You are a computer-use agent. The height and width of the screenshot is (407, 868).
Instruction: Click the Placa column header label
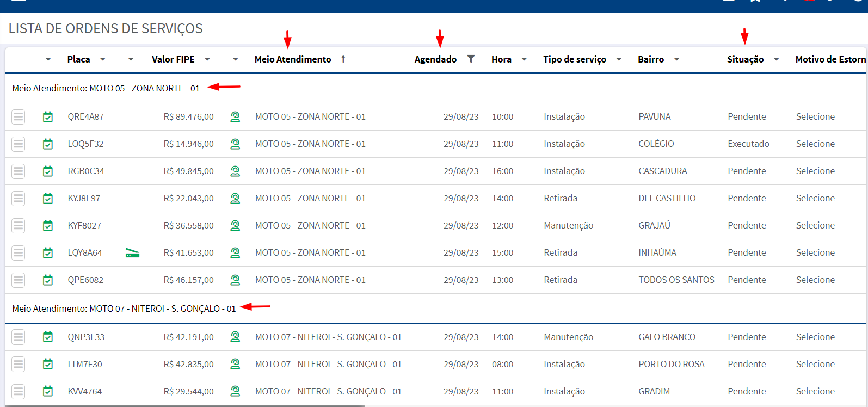(x=79, y=59)
